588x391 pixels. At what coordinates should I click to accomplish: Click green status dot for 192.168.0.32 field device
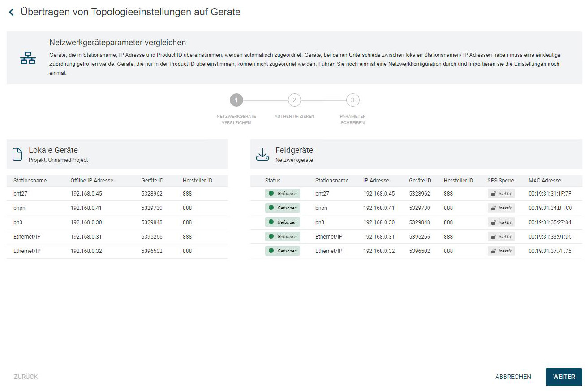(x=271, y=251)
